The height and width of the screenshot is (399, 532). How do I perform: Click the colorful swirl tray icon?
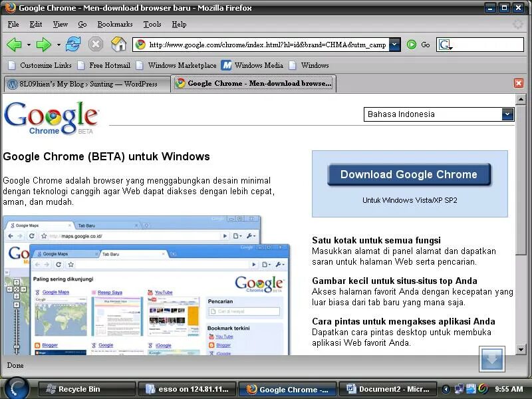point(483,389)
